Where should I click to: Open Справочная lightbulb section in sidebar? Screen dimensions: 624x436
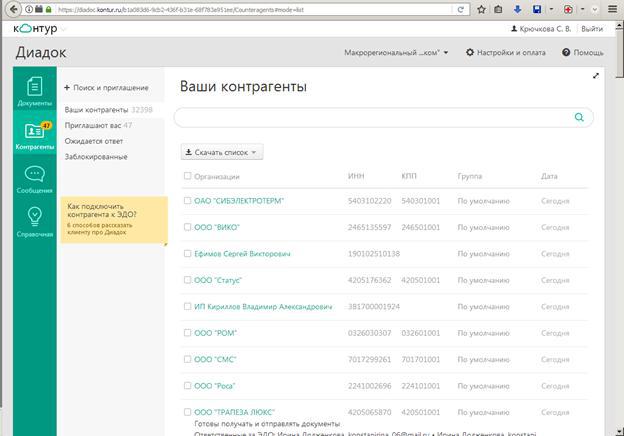35,222
